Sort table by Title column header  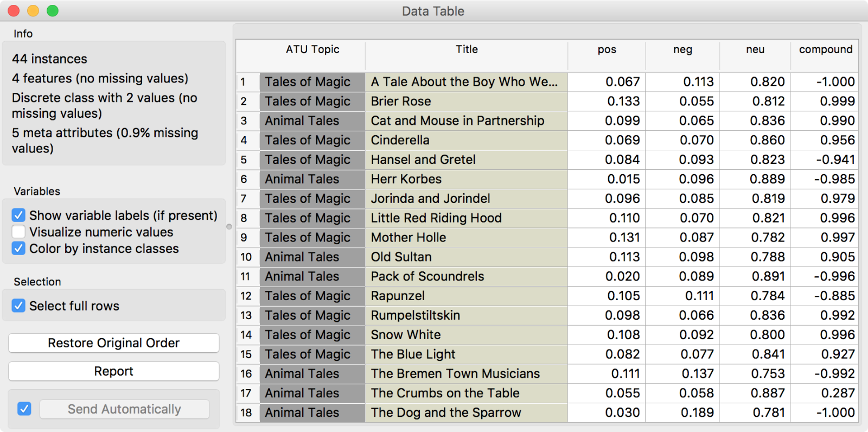pyautogui.click(x=467, y=50)
